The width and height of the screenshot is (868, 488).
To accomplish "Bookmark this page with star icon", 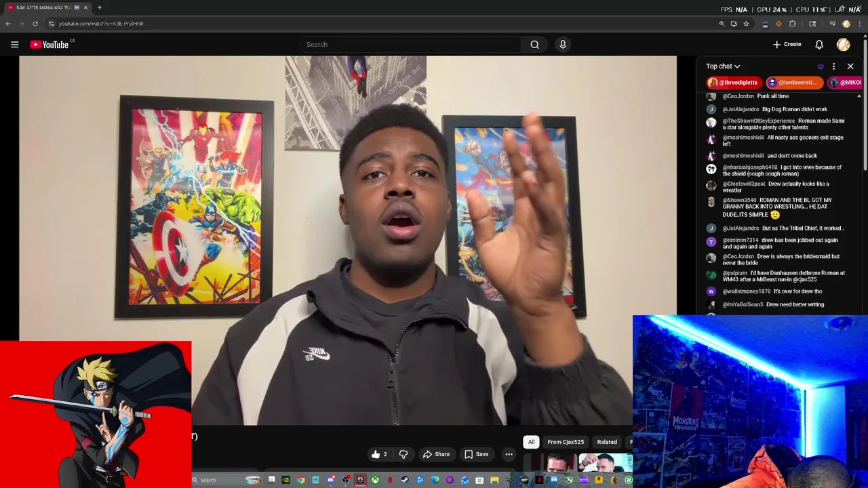I will (746, 23).
